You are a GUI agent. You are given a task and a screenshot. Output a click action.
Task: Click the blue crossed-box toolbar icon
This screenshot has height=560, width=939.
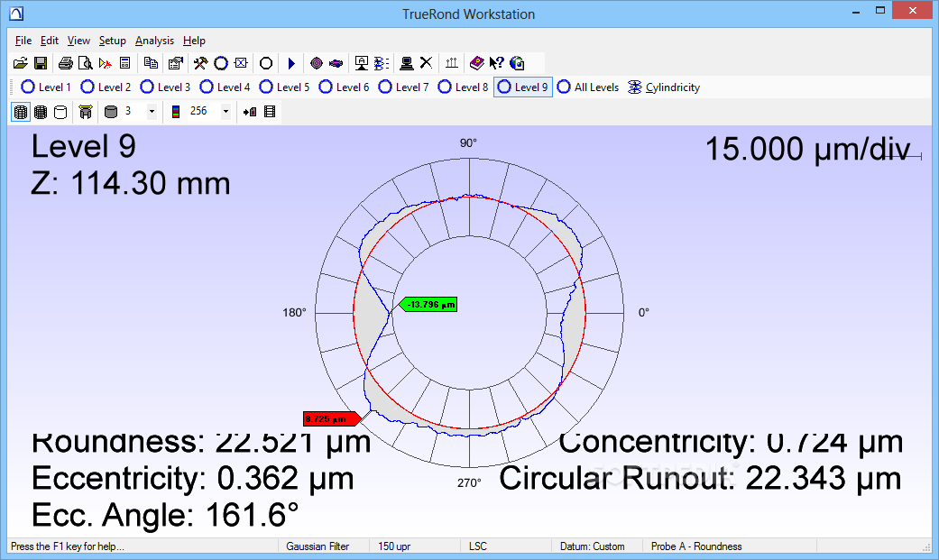[242, 63]
